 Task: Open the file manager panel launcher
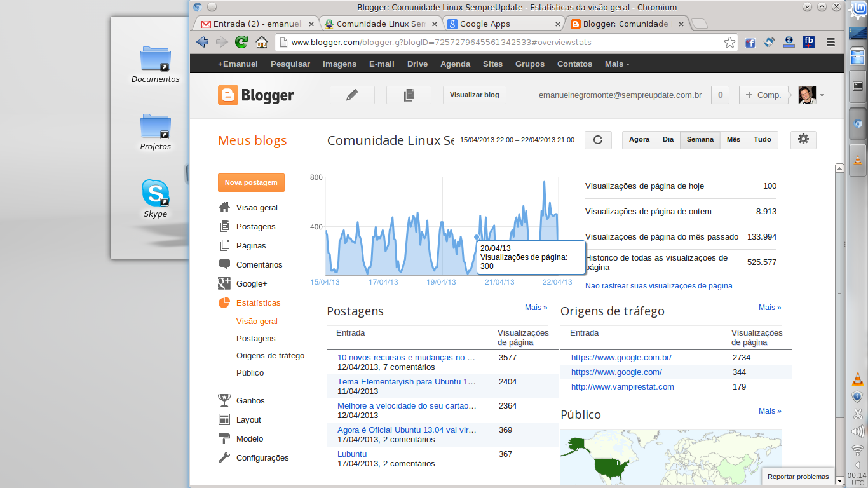point(857,55)
